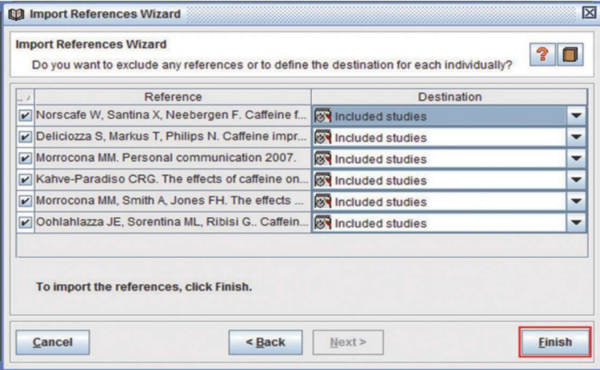
Task: Click the Import References Wizard title book icon
Action: tap(16, 14)
